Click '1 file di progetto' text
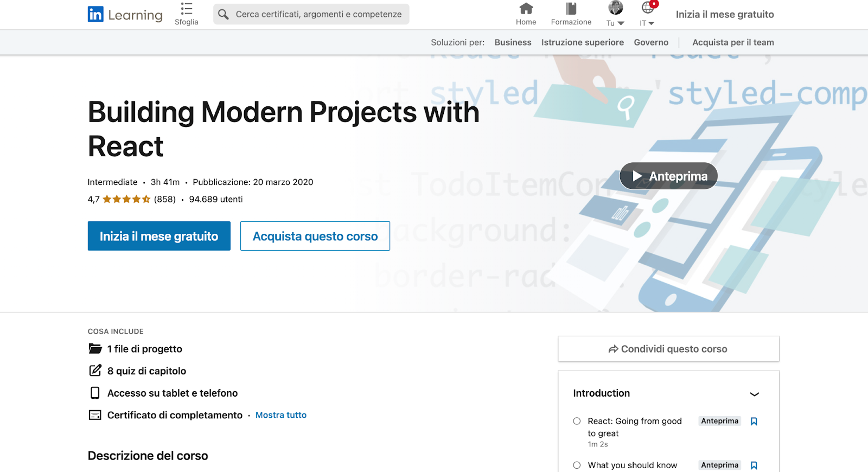The height and width of the screenshot is (472, 868). coord(145,349)
